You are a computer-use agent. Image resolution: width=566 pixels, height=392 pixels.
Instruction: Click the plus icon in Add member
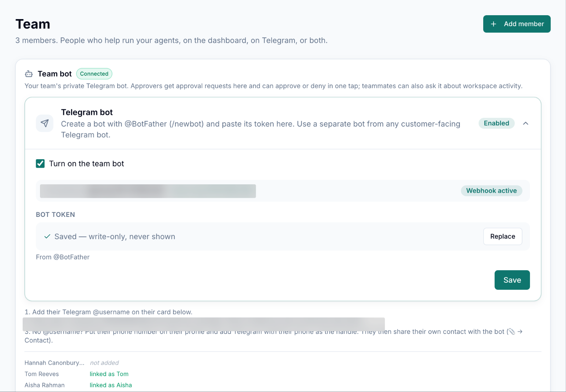(x=493, y=24)
